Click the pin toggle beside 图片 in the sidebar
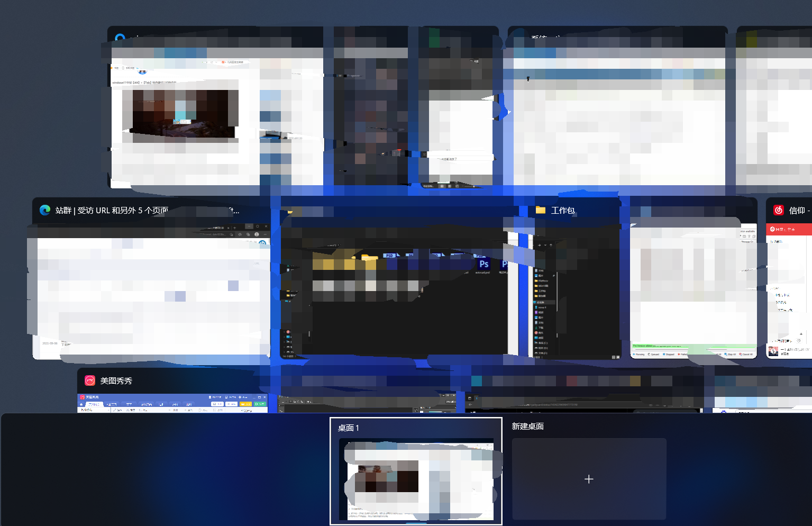The image size is (812, 526). (x=554, y=276)
